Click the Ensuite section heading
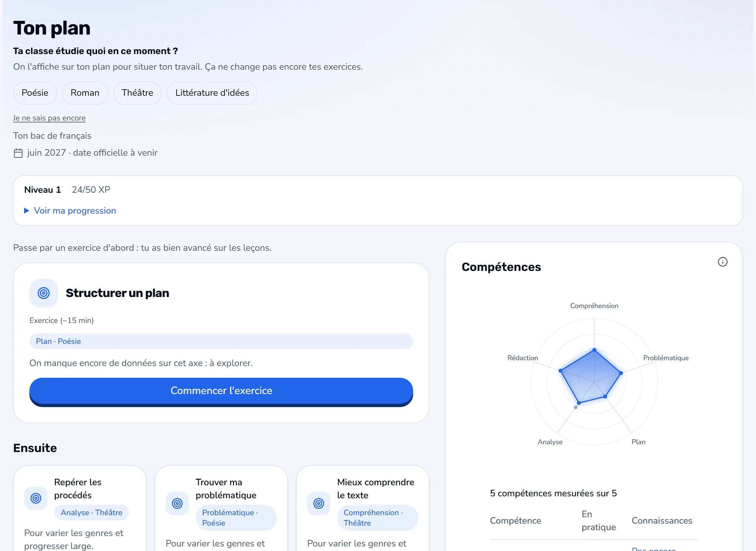The height and width of the screenshot is (551, 756). [x=35, y=447]
